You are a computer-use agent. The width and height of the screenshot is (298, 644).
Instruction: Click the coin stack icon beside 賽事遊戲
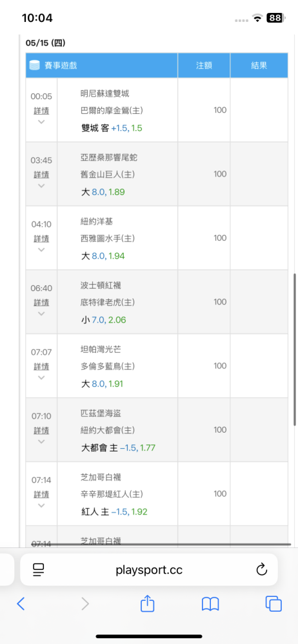click(x=35, y=65)
